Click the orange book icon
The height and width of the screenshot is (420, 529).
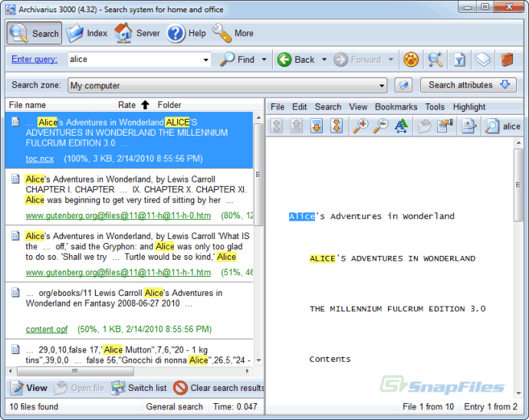click(x=507, y=59)
